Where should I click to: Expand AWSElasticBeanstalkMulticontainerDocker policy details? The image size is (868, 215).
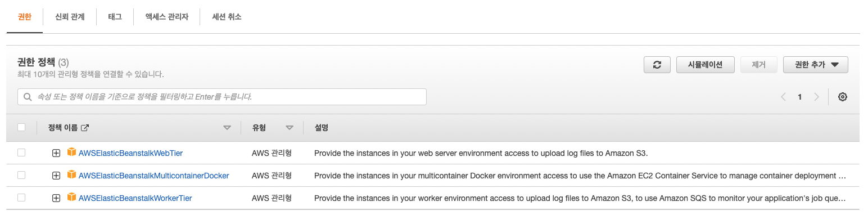click(x=56, y=176)
